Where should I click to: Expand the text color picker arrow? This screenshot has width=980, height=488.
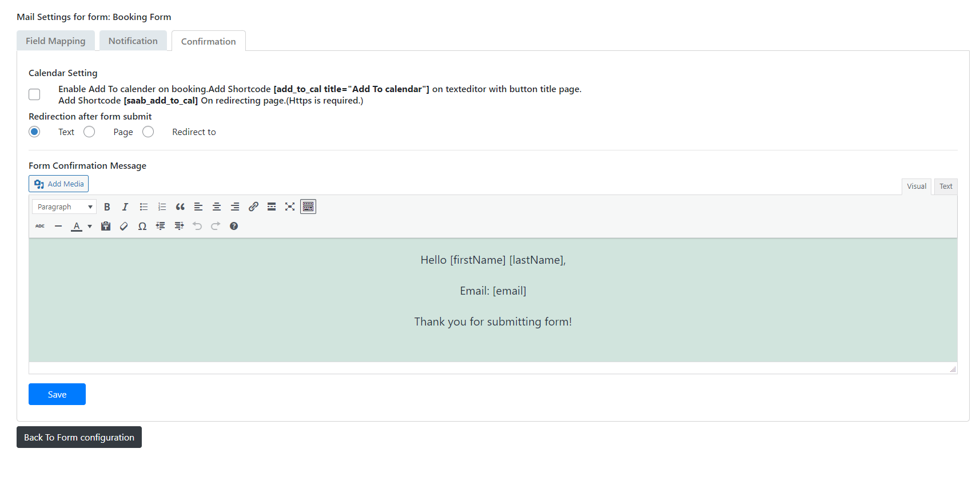90,227
